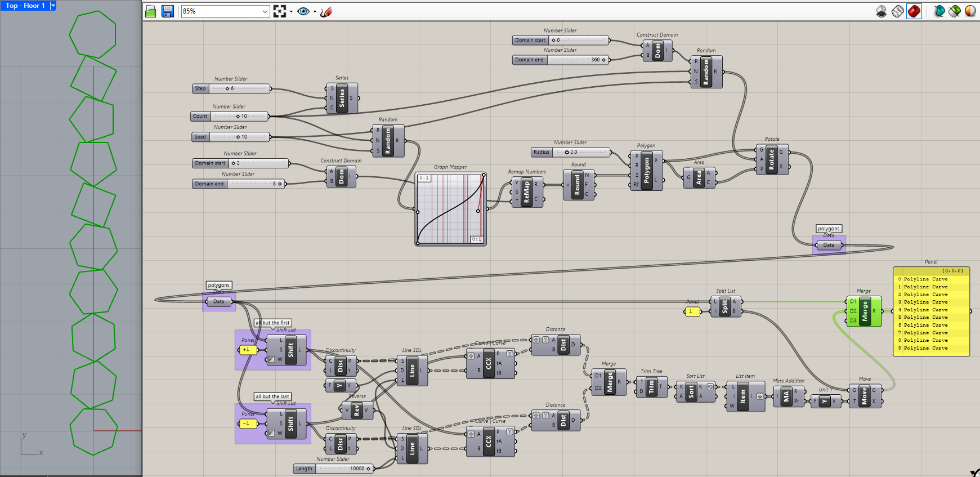This screenshot has width=980, height=477.
Task: Adjust the Seed number slider
Action: 231,137
